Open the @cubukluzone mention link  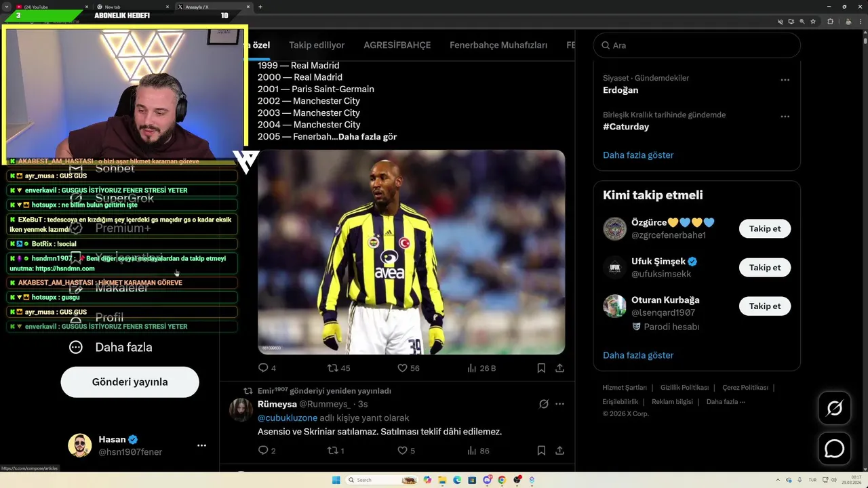[288, 418]
